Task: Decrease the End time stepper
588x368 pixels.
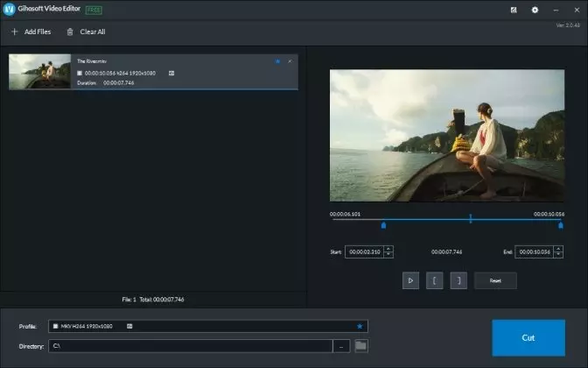Action: click(x=558, y=255)
